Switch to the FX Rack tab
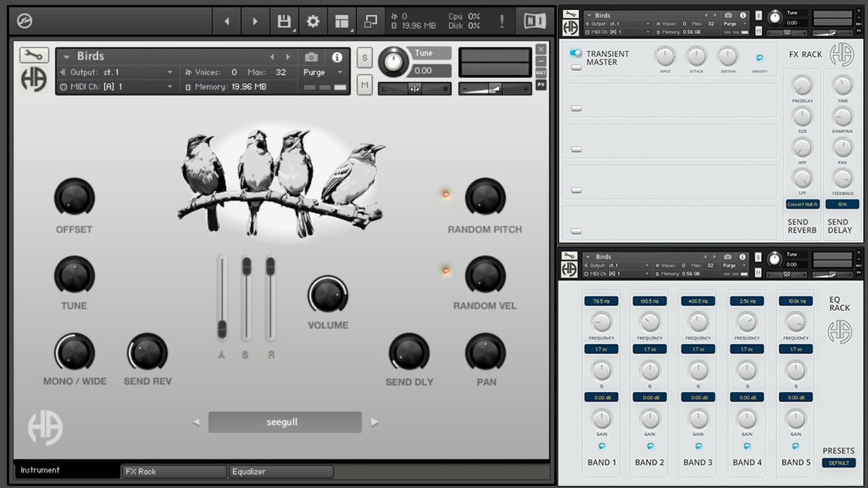 (x=174, y=471)
